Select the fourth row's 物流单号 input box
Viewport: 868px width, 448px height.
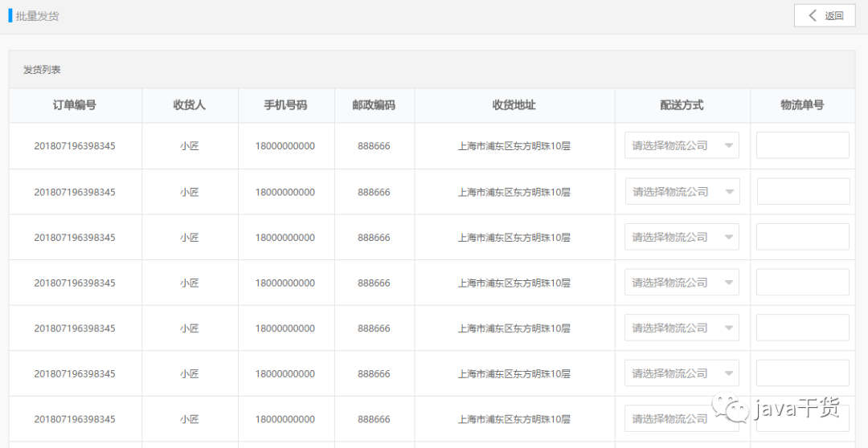click(803, 282)
